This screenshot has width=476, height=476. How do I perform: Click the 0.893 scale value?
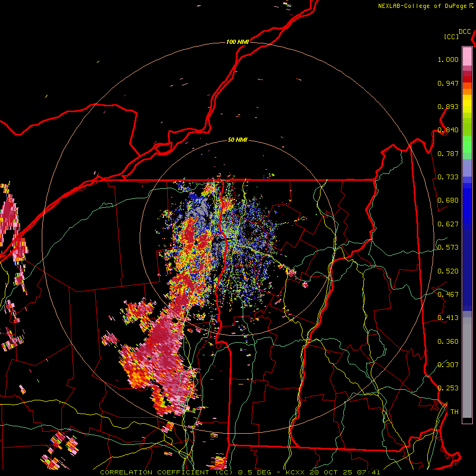(448, 106)
